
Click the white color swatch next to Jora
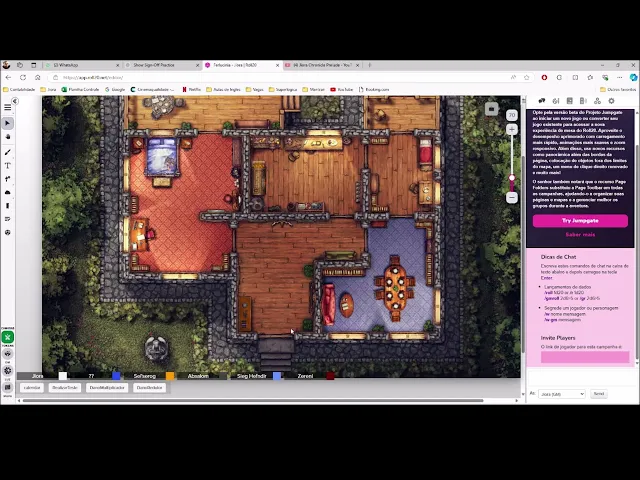[62, 376]
